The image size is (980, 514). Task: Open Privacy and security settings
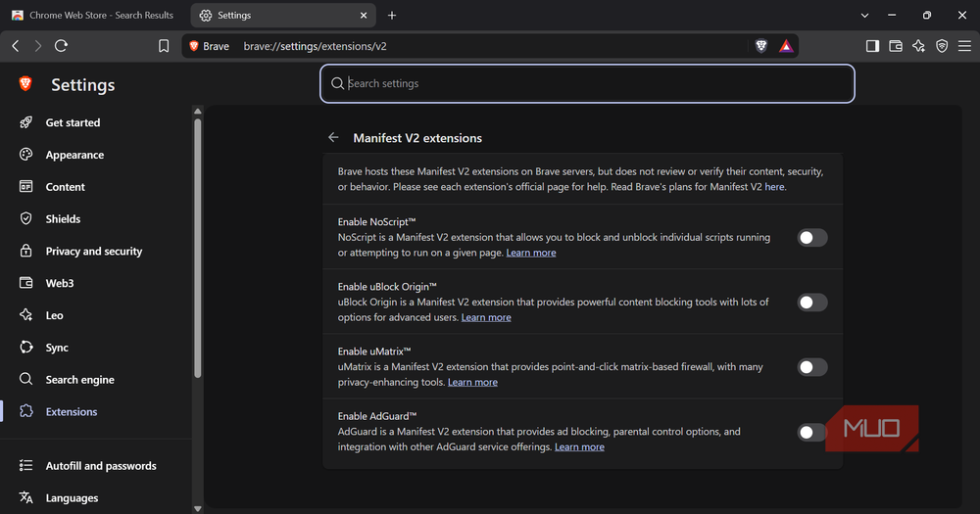94,251
